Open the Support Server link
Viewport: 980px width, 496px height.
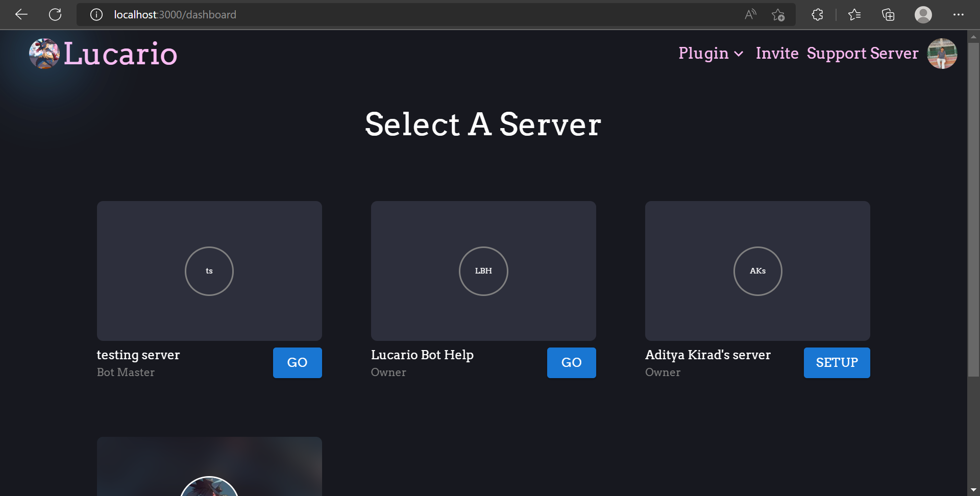863,54
